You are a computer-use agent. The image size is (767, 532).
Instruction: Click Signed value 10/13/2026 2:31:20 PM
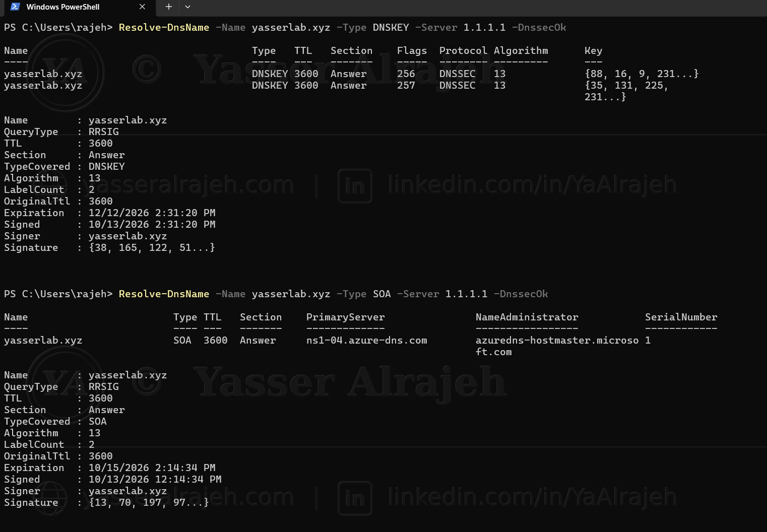click(x=152, y=224)
